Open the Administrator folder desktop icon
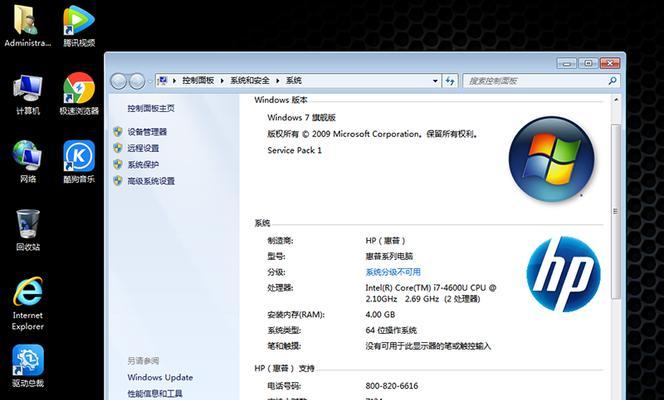Image resolution: width=664 pixels, height=400 pixels. tap(28, 25)
